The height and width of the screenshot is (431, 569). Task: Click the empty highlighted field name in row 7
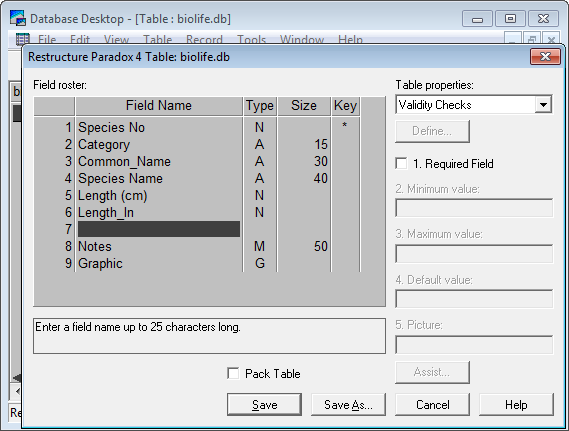click(159, 229)
